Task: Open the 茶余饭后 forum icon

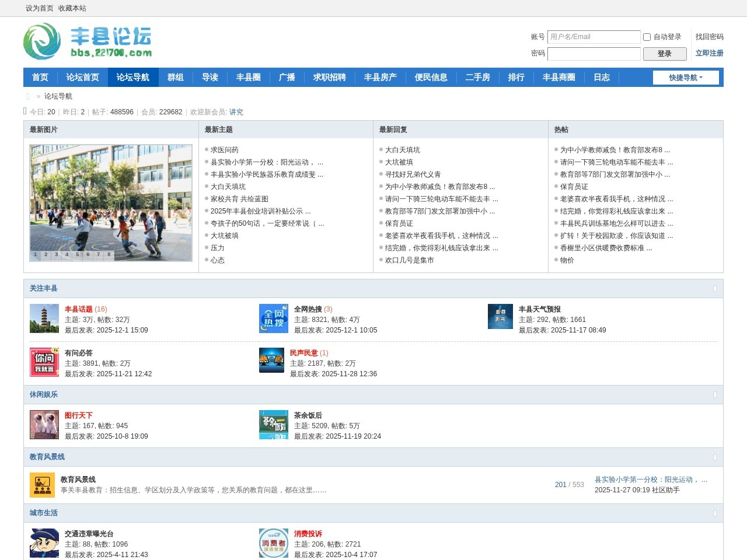Action: click(274, 425)
